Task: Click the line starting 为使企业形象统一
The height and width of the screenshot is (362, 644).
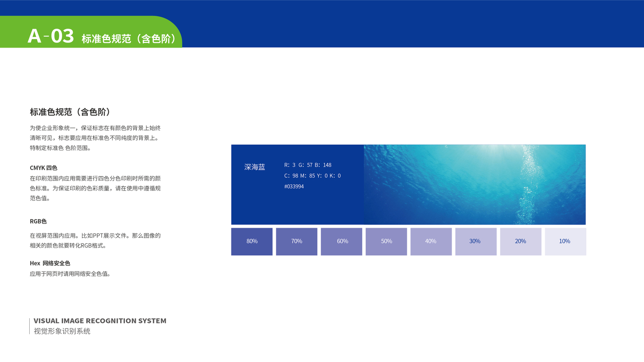Action: pyautogui.click(x=95, y=128)
